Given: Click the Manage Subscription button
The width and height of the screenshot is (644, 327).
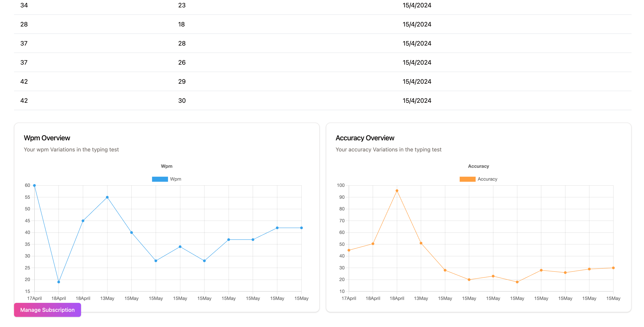Looking at the screenshot, I should pos(47,310).
